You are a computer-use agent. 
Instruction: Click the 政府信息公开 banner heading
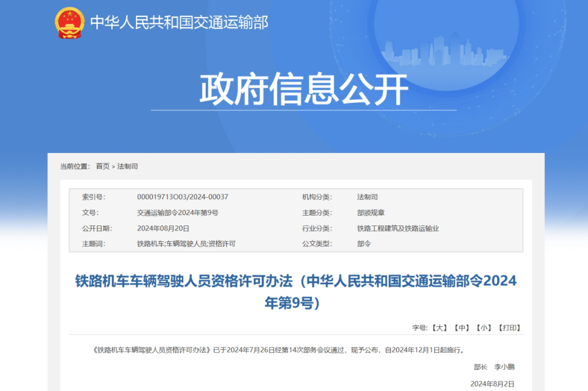304,89
